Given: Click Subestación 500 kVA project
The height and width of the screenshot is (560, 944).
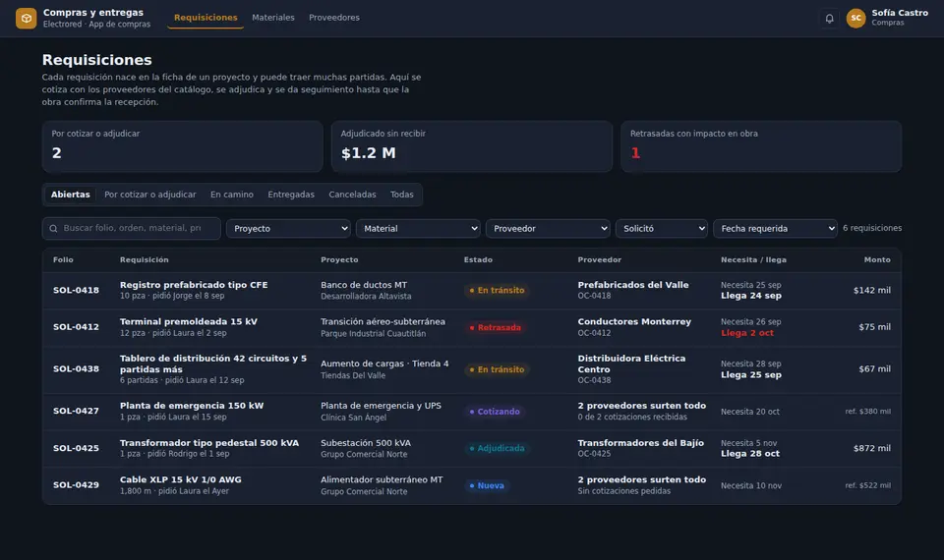Looking at the screenshot, I should [366, 443].
